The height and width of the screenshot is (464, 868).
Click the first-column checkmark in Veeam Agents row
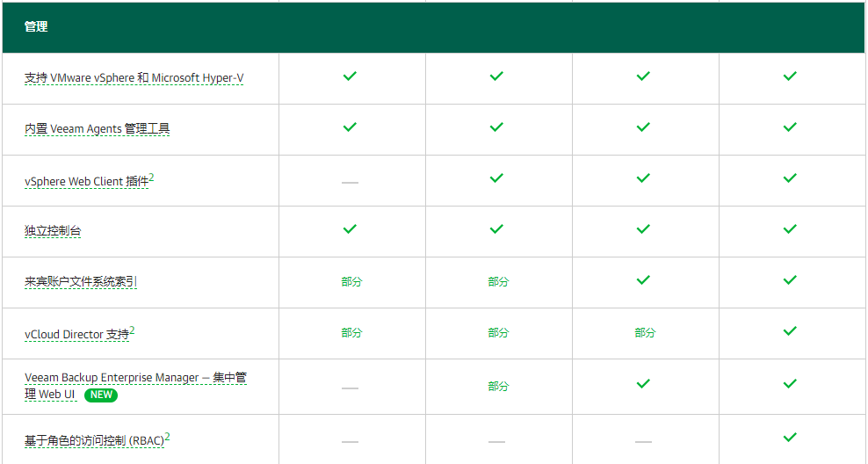(350, 127)
